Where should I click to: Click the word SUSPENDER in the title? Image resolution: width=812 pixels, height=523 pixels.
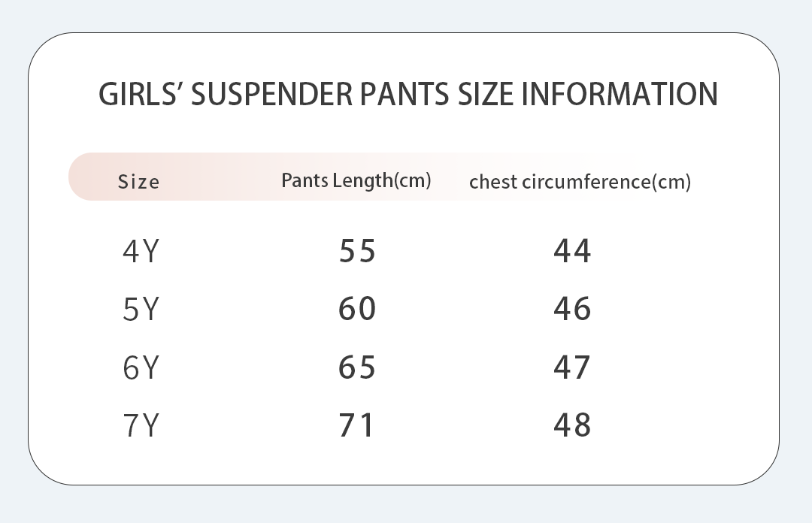tap(271, 95)
